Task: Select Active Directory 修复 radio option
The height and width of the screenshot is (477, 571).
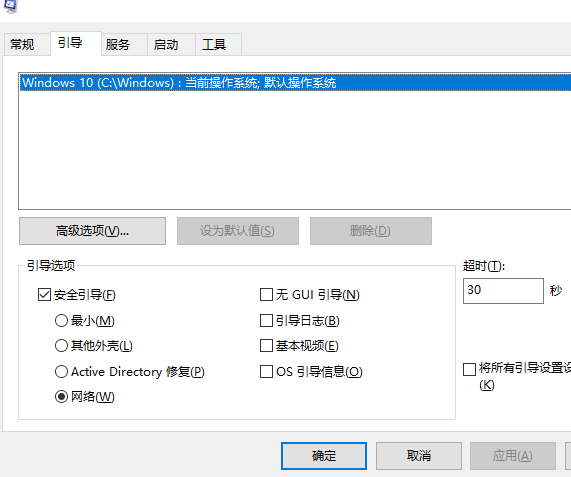Action: [x=61, y=371]
